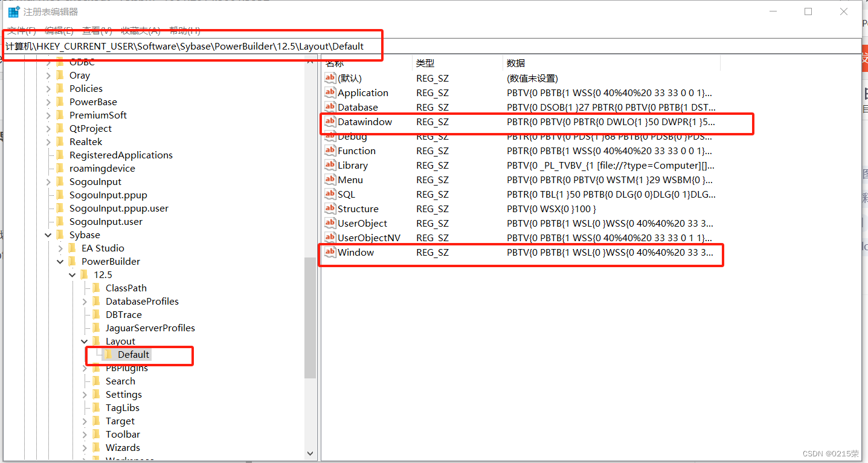Open the 编辑(E) menu
This screenshot has height=463, width=868.
(x=59, y=30)
